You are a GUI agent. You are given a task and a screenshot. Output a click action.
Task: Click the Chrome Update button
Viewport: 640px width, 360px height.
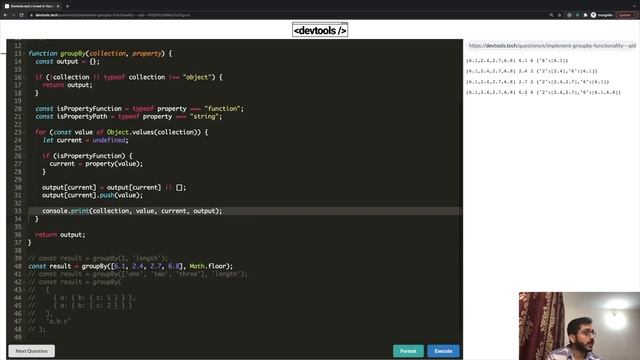tap(627, 15)
